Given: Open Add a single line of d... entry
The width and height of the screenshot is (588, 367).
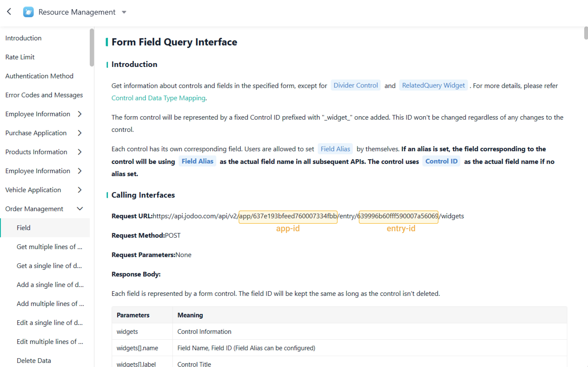Looking at the screenshot, I should coord(50,284).
